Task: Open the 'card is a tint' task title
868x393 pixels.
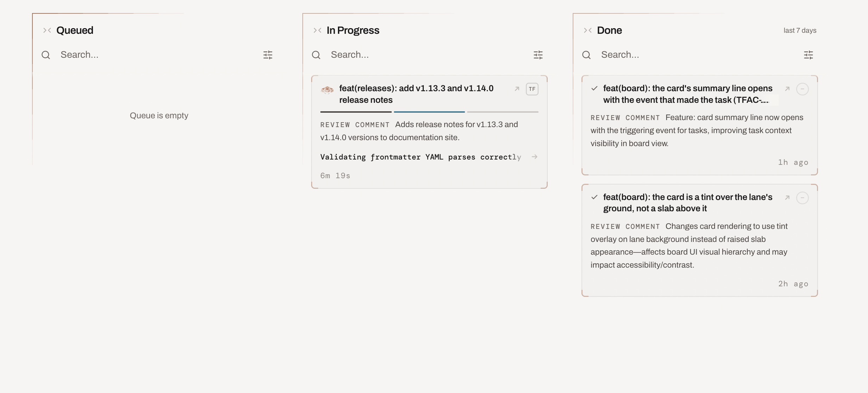Action: point(688,203)
